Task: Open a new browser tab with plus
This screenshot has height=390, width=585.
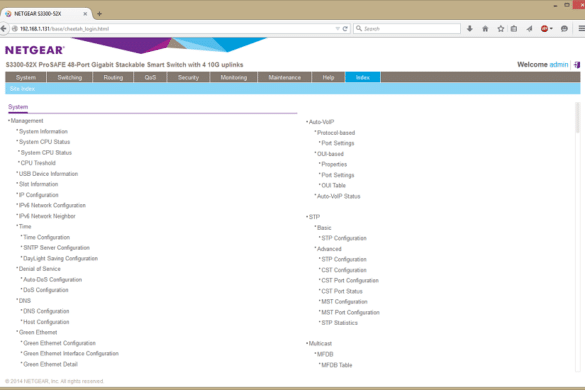Action: coord(99,14)
